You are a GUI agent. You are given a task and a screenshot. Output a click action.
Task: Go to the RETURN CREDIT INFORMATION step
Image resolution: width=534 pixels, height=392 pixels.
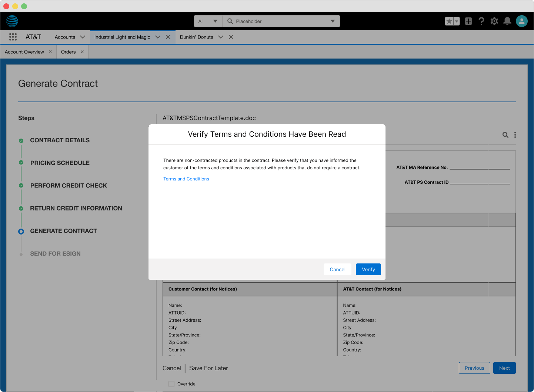76,209
